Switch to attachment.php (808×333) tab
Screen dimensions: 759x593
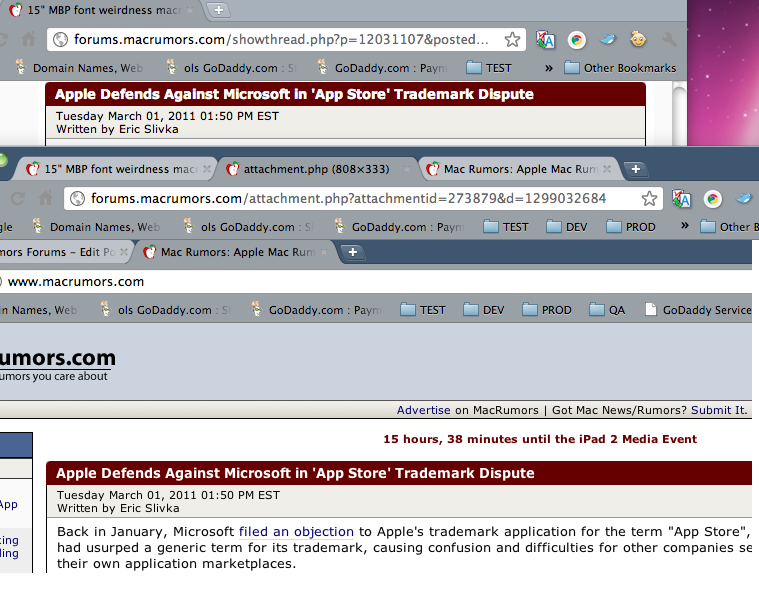tap(317, 169)
